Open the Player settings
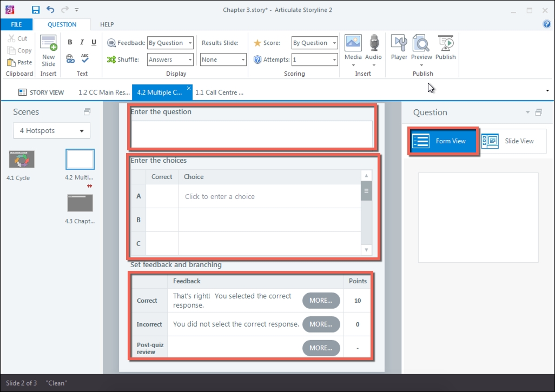 tap(399, 48)
